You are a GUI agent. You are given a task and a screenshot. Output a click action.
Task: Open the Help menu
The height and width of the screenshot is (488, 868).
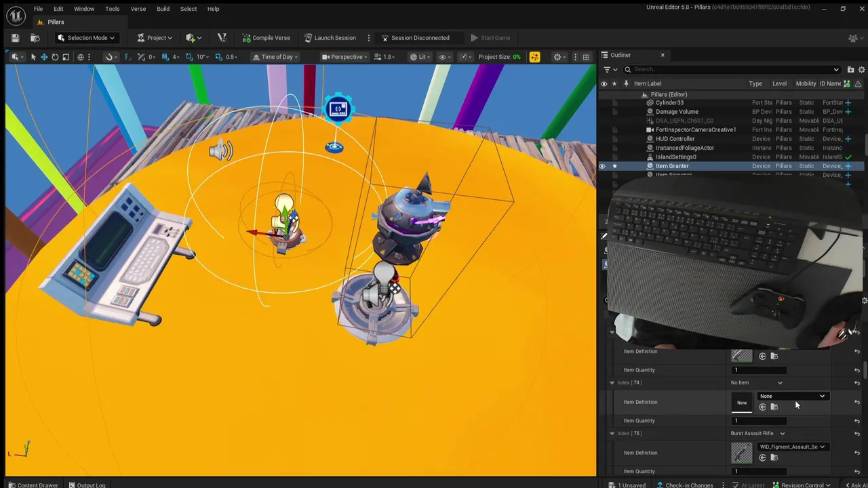point(213,9)
